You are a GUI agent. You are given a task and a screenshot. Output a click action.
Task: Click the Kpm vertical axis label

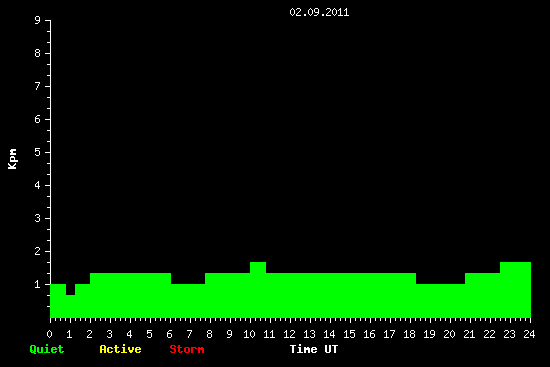click(12, 159)
